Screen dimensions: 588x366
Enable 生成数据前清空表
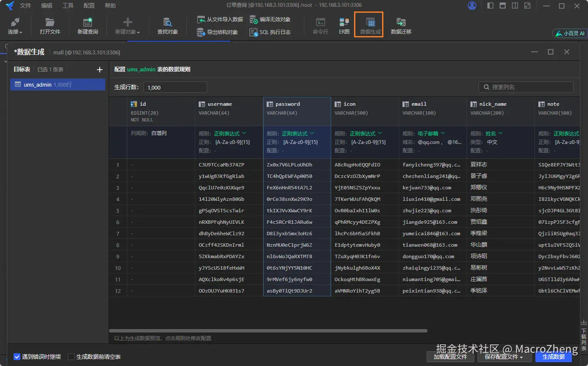71,357
